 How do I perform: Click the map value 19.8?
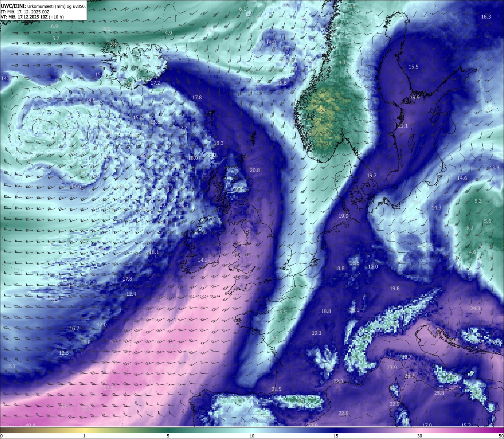(395, 289)
